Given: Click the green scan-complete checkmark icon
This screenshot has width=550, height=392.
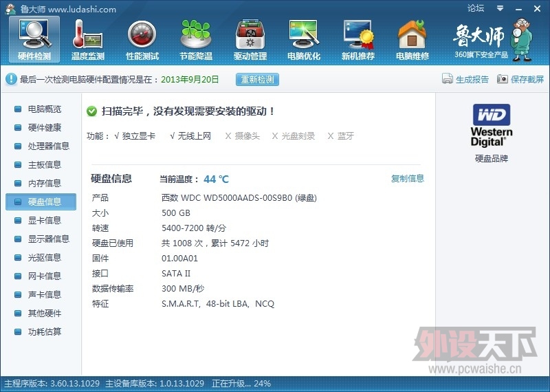Looking at the screenshot, I should point(92,111).
